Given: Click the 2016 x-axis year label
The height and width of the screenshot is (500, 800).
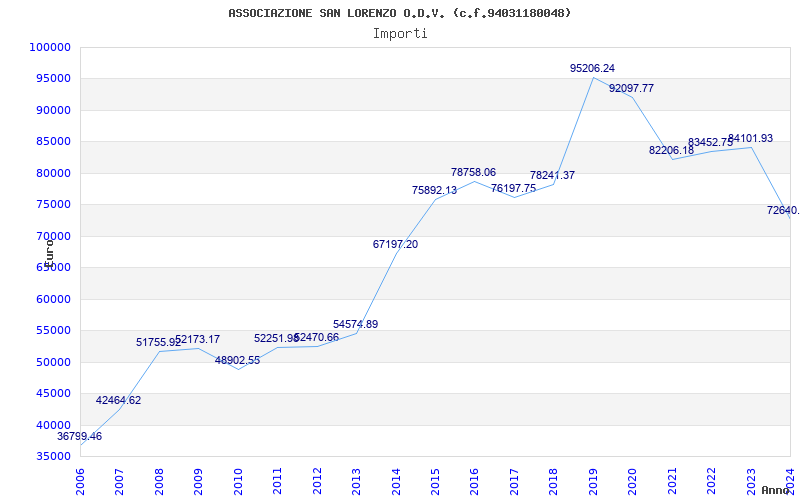Looking at the screenshot, I should pos(474,480).
